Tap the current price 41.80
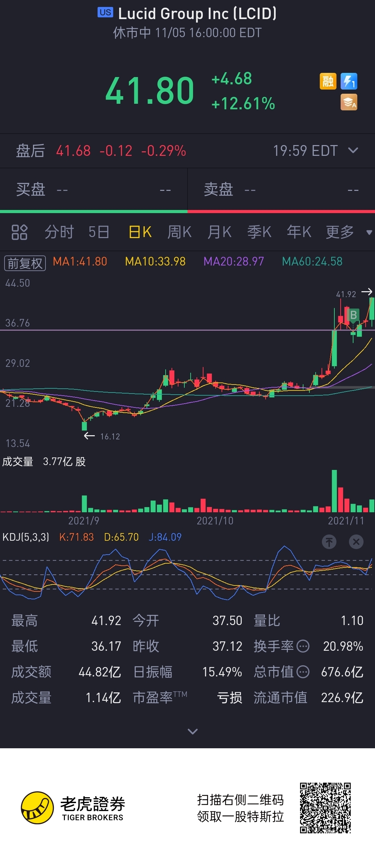The height and width of the screenshot is (868, 375). [x=150, y=91]
